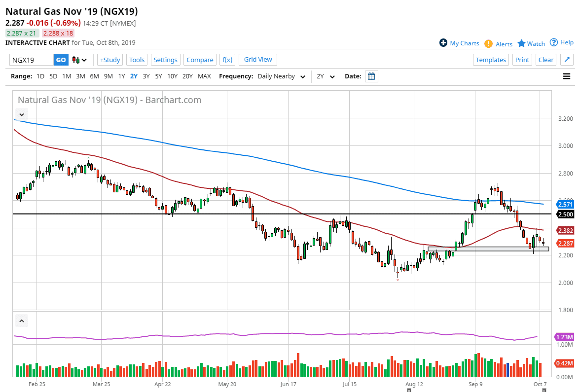Collapse the volume panel chevron
Image resolution: width=580 pixels, height=392 pixels.
point(22,321)
